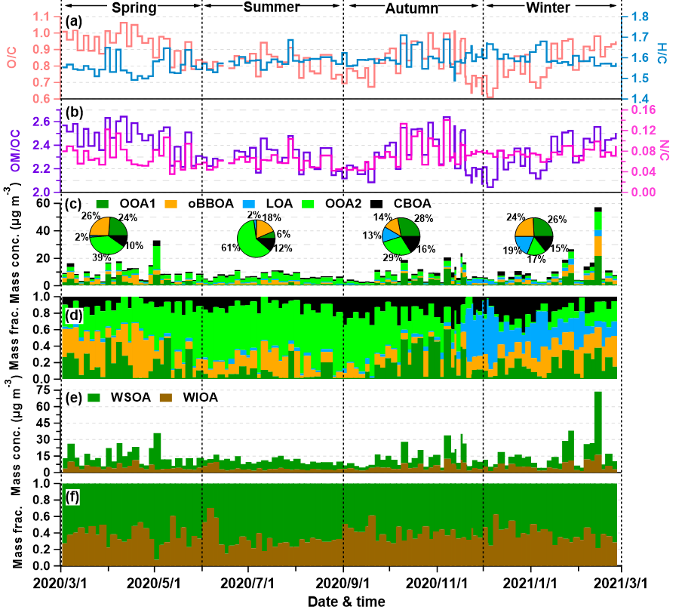
Task: Click the OM/OC purple axis title
Action: pos(14,150)
